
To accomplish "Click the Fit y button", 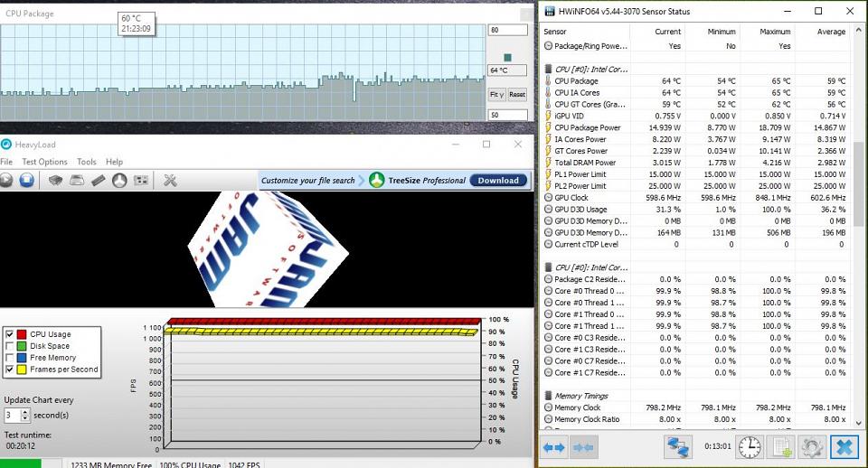I will tap(496, 95).
